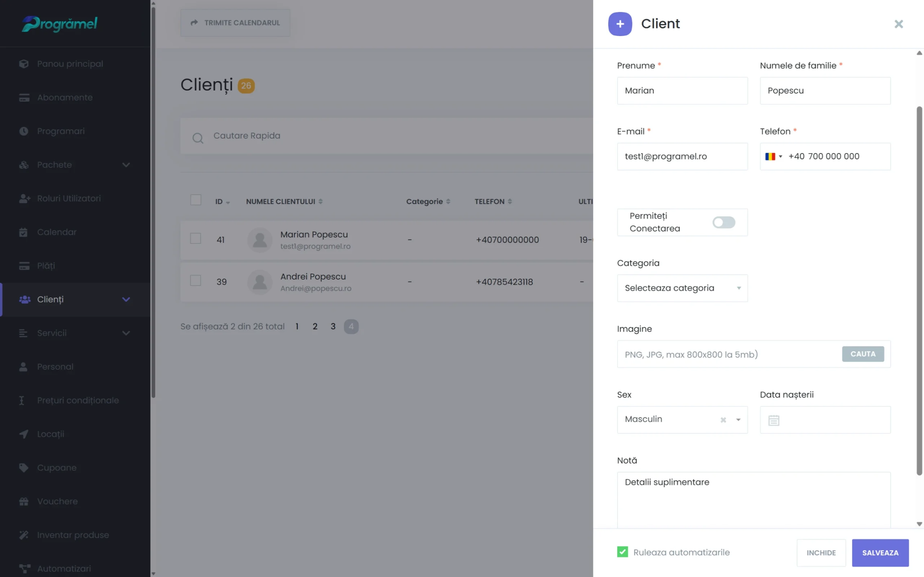Image resolution: width=924 pixels, height=577 pixels.
Task: Click the calendar icon in Data nașterii field
Action: [773, 420]
